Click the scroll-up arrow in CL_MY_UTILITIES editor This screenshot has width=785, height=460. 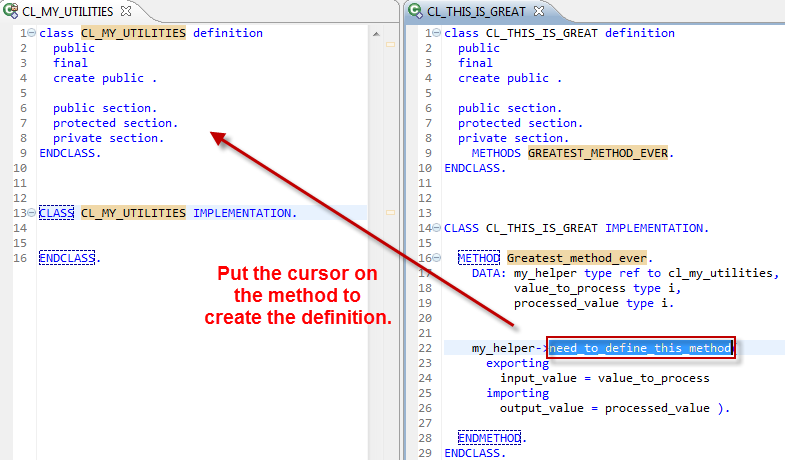(376, 34)
